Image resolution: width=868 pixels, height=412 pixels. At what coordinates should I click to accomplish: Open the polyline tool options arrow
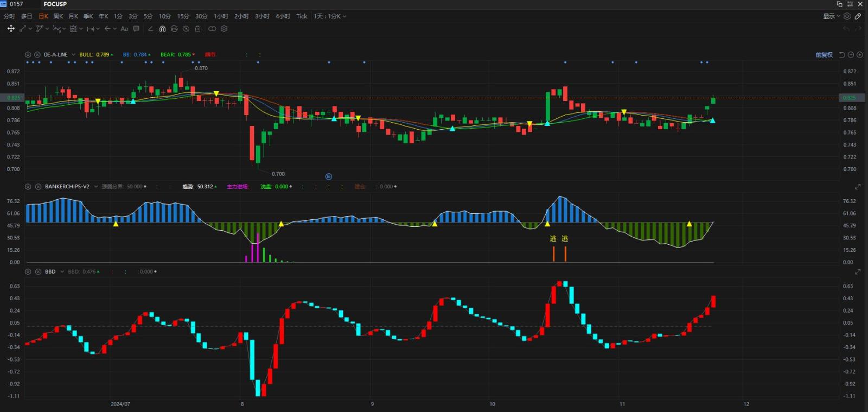point(47,29)
